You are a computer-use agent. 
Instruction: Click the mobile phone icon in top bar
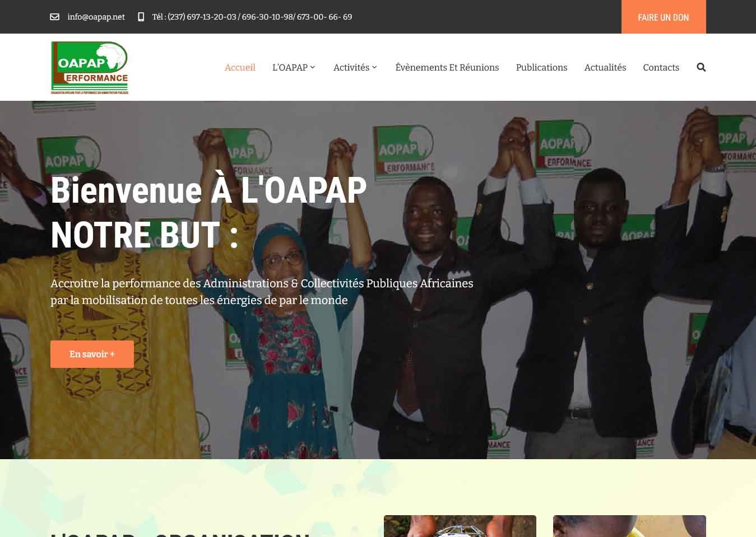(x=141, y=17)
